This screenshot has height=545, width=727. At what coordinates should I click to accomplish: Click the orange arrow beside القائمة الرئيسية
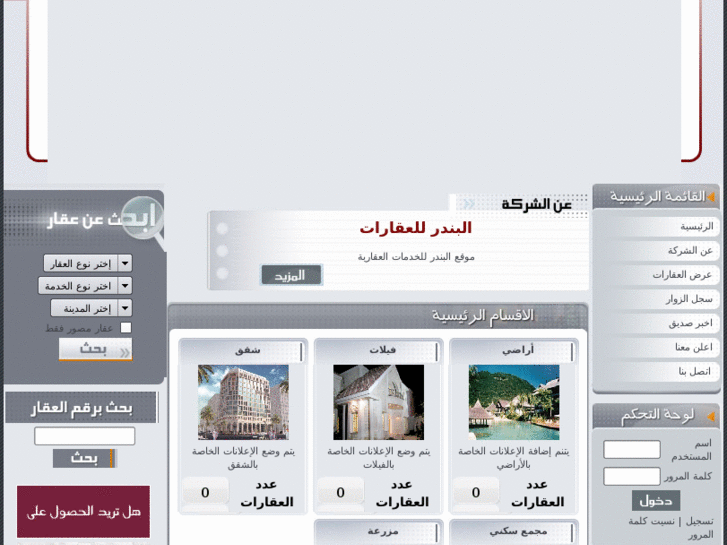pos(711,197)
